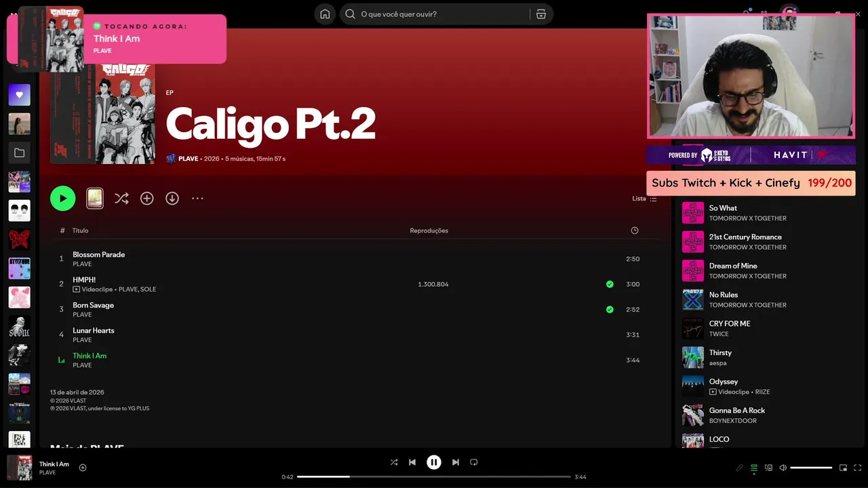868x488 pixels.
Task: Open Think I Am title in player bar
Action: (54, 464)
